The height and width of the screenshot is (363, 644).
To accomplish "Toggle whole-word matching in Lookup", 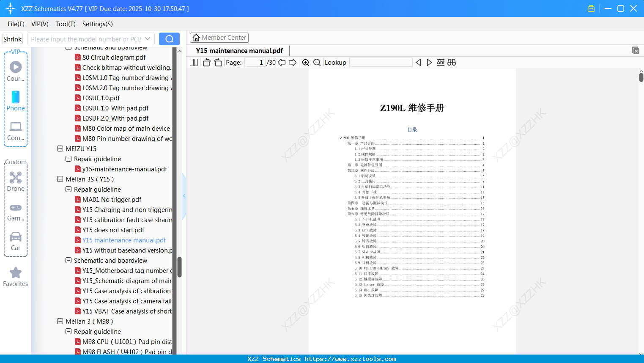I will 440,62.
